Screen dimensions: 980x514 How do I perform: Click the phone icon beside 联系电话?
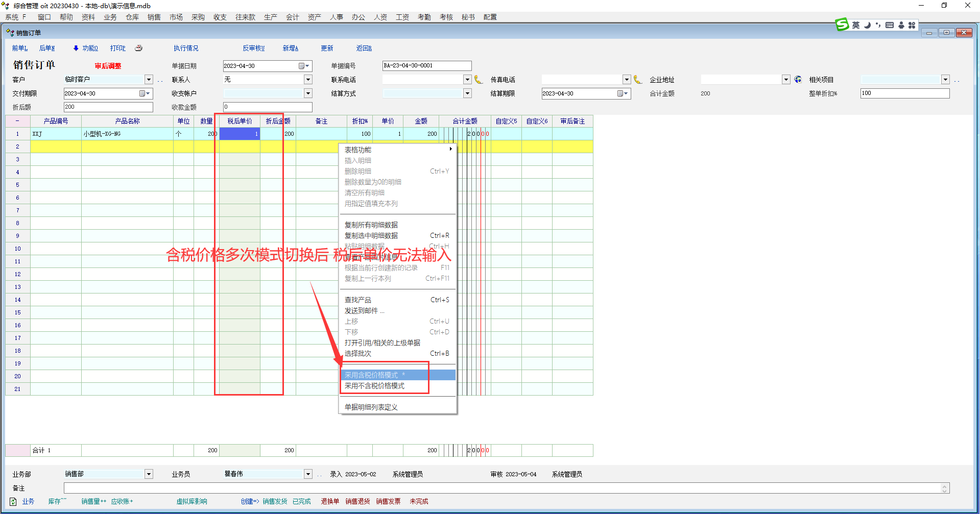click(479, 80)
